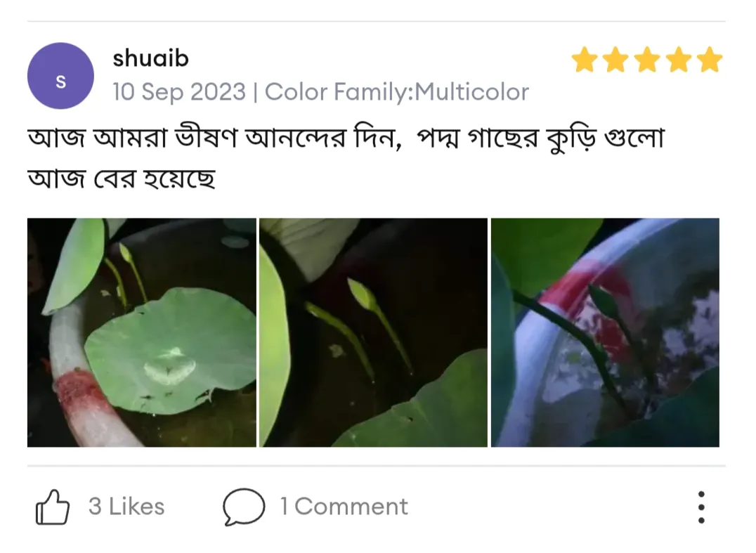Click the Color Family:Multicolor text

point(397,91)
